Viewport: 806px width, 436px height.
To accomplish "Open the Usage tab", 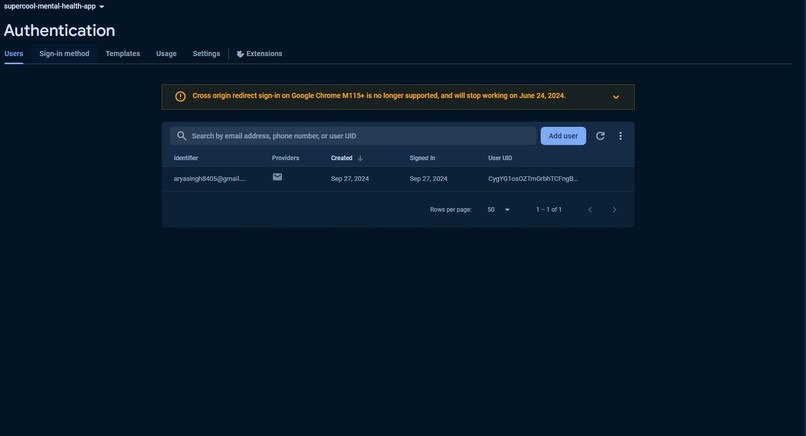I will [167, 53].
